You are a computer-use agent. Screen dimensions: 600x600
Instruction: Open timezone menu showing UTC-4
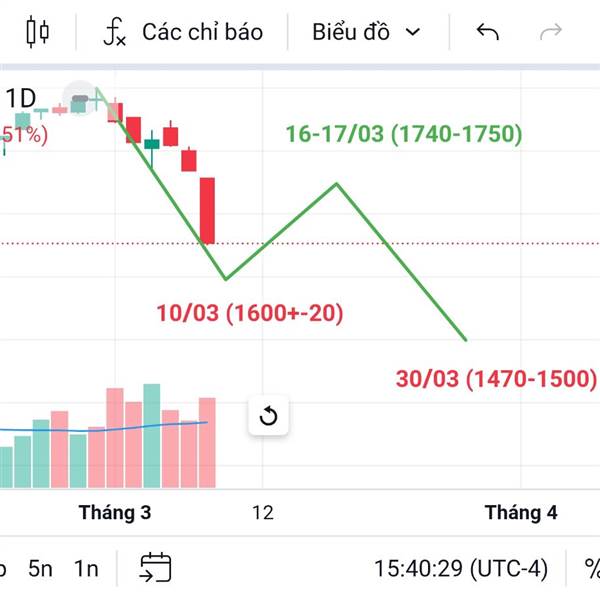461,569
